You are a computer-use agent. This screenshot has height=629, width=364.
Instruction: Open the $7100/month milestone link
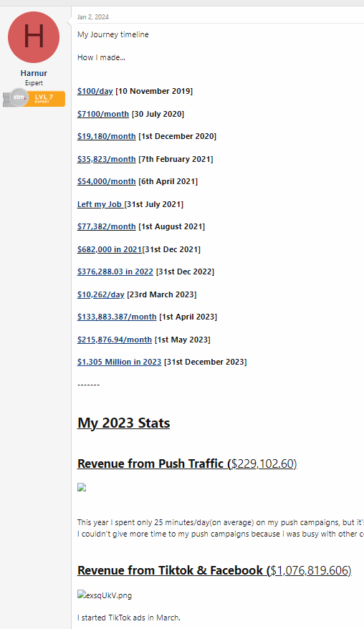(103, 114)
